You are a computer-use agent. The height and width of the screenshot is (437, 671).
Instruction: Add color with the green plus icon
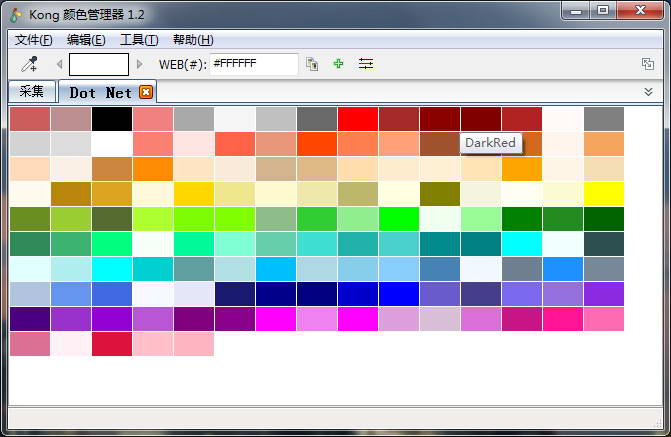click(338, 64)
